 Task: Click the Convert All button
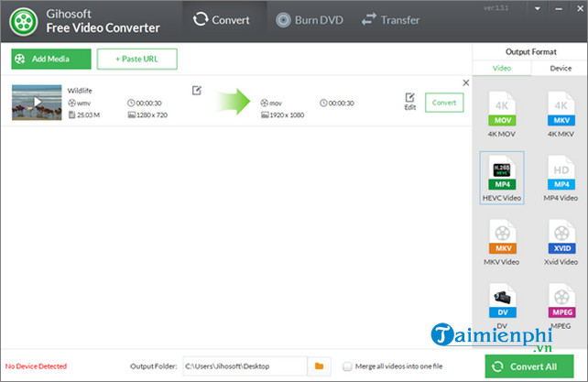point(529,366)
